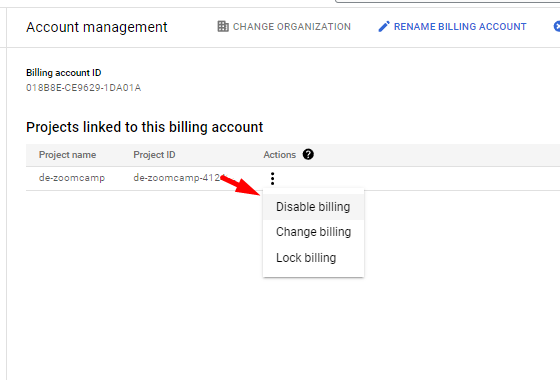Select the de-zoomcamp project name cell
The width and height of the screenshot is (560, 380).
(72, 178)
